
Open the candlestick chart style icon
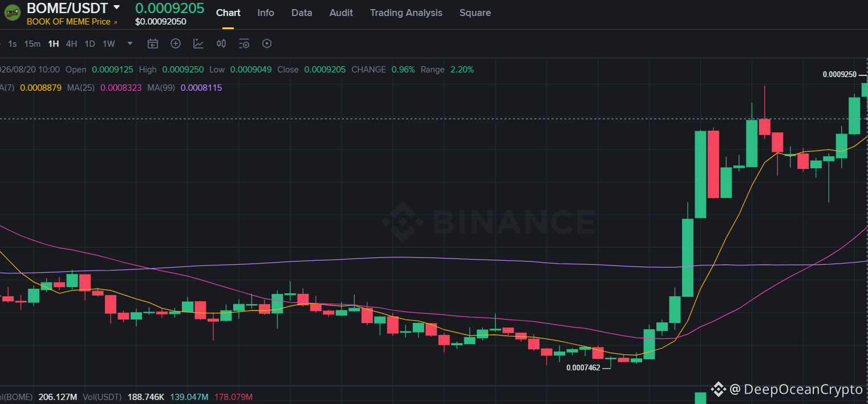(221, 43)
